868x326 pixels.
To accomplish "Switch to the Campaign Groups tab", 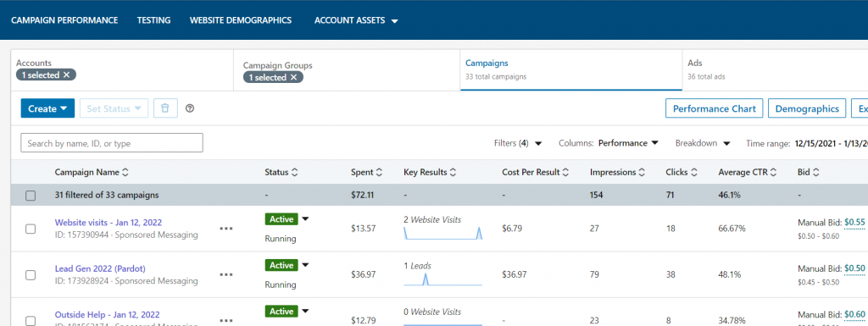I will click(347, 70).
